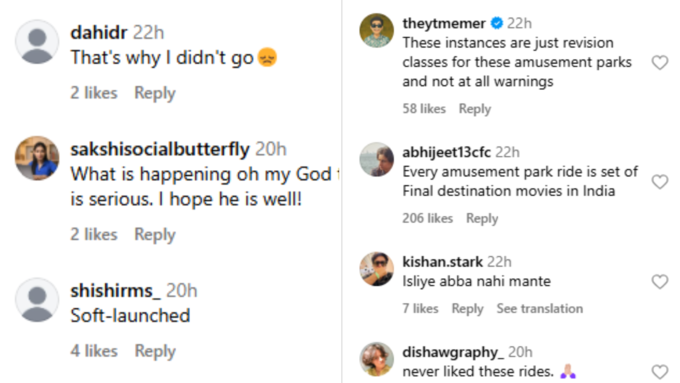View the 58 likes on theytmemer's comment

[424, 108]
